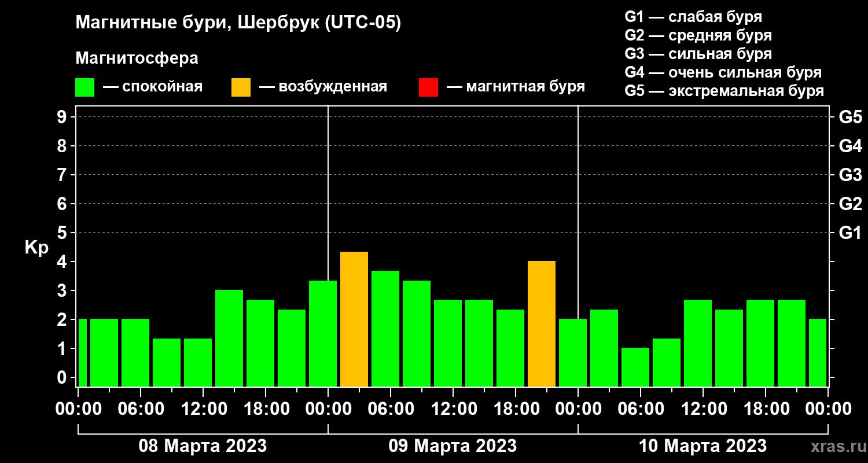
Task: Click the 'G1 — слабая буря' line
Action: [x=693, y=17]
